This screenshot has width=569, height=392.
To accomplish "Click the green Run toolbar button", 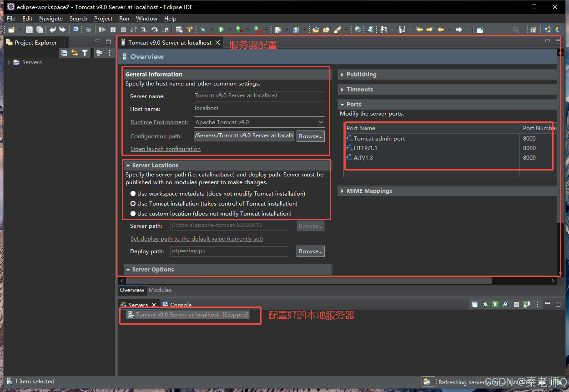I will (x=221, y=30).
